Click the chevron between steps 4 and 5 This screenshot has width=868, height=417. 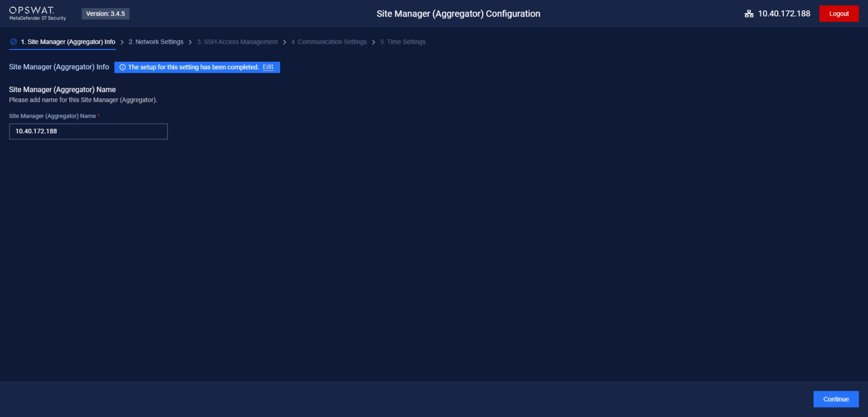[x=373, y=42]
